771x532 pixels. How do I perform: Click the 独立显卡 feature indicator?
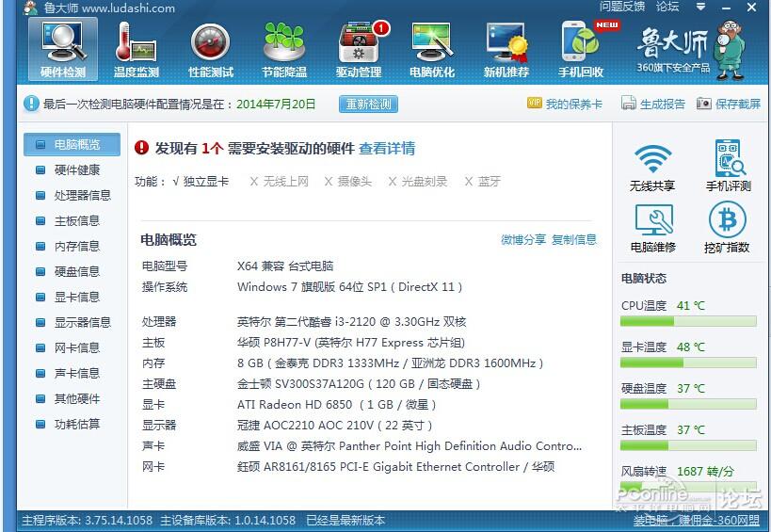coord(201,182)
